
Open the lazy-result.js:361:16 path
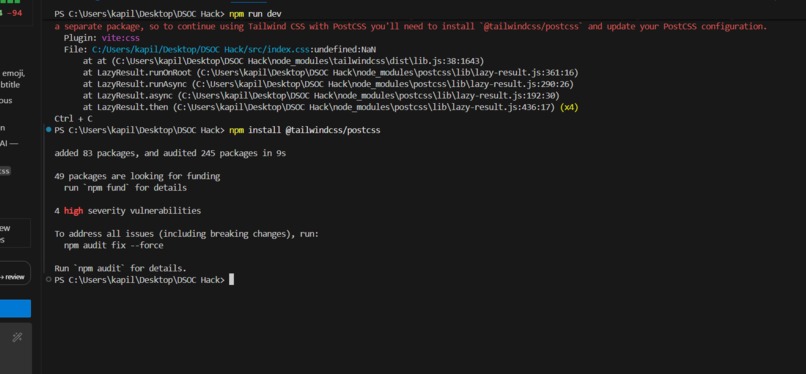coord(388,72)
